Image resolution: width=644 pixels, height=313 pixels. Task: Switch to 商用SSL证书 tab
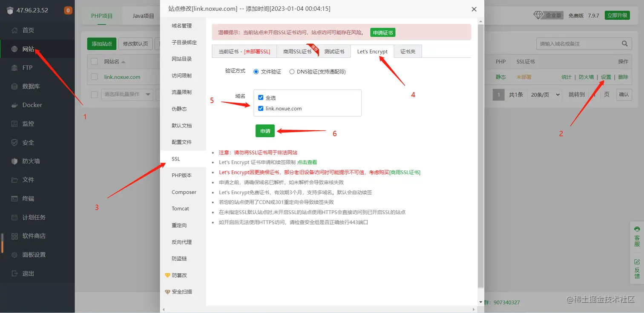tap(297, 52)
